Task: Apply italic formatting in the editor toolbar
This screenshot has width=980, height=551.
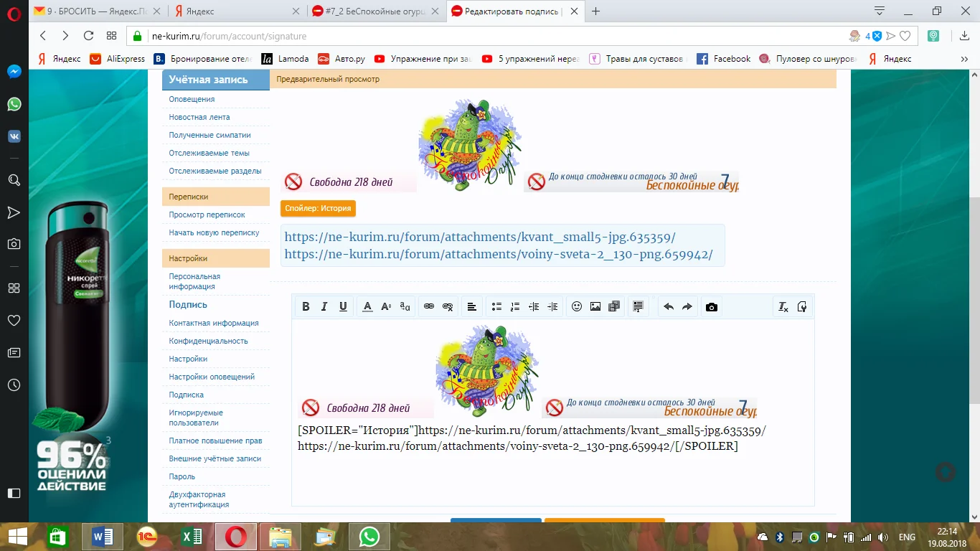Action: [324, 307]
